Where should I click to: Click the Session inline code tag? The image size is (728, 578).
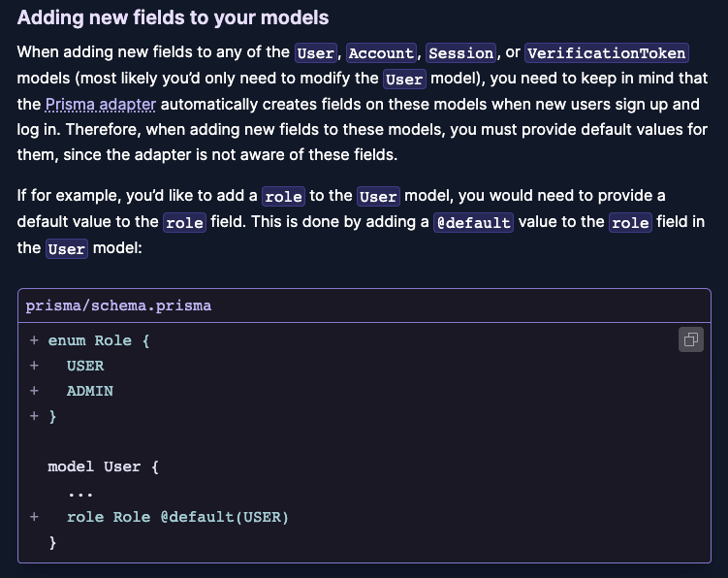460,54
